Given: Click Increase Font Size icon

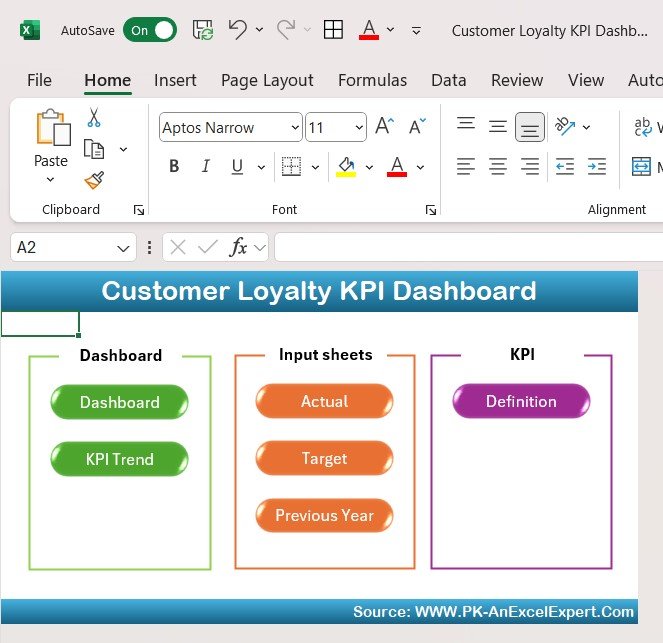Looking at the screenshot, I should [x=385, y=126].
